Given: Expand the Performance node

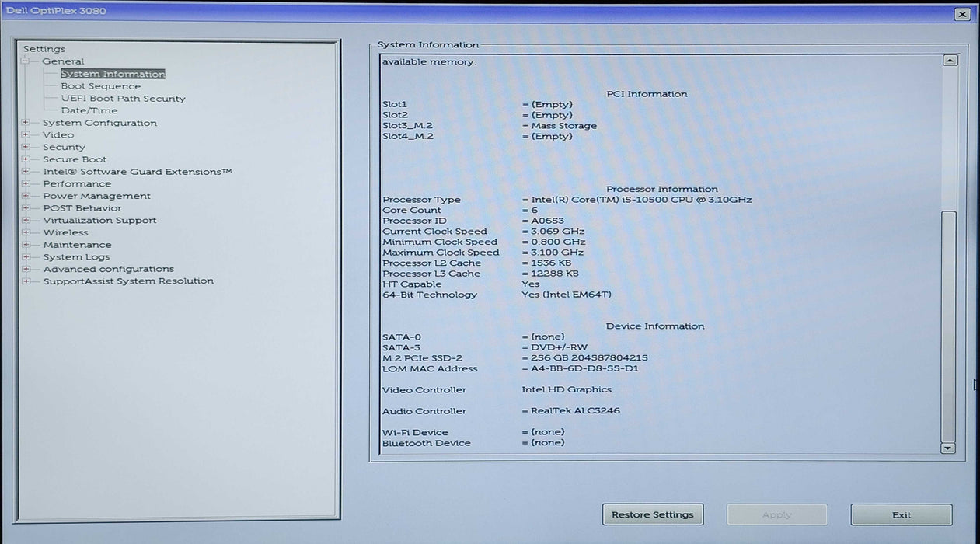Looking at the screenshot, I should (x=26, y=184).
